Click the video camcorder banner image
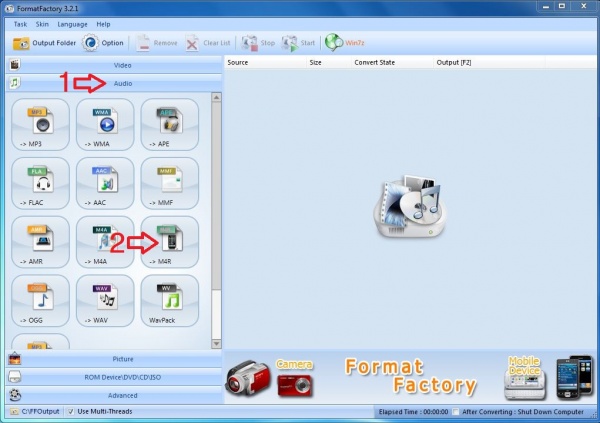 [248, 378]
